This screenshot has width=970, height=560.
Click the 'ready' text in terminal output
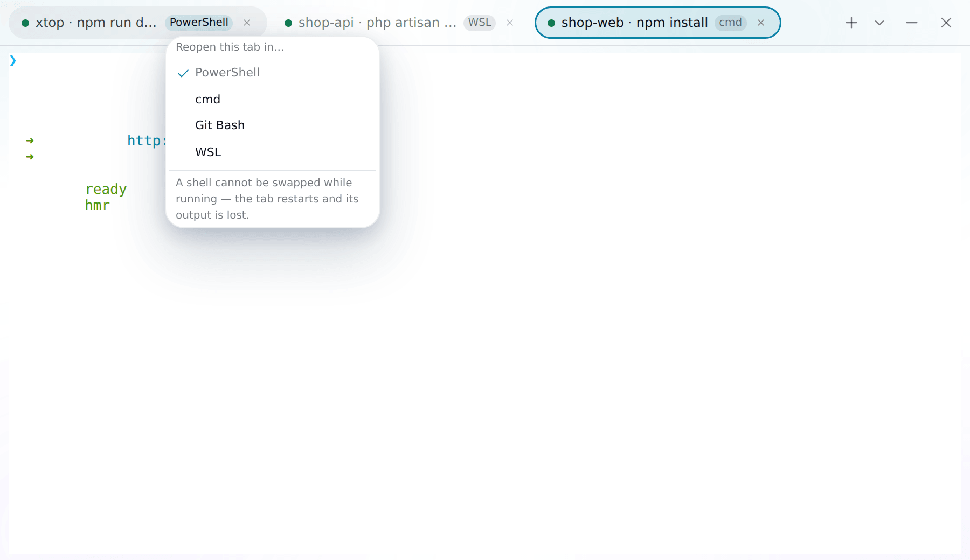[106, 189]
